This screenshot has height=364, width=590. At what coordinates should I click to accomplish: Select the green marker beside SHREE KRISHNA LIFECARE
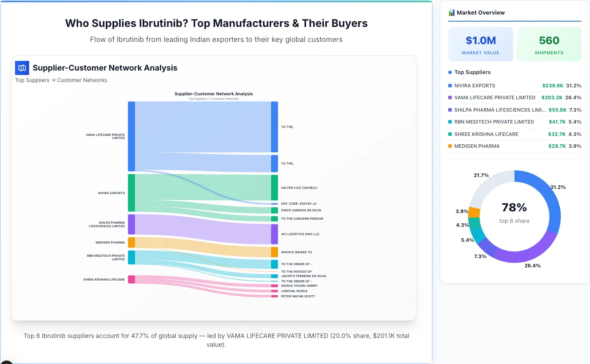pyautogui.click(x=450, y=134)
